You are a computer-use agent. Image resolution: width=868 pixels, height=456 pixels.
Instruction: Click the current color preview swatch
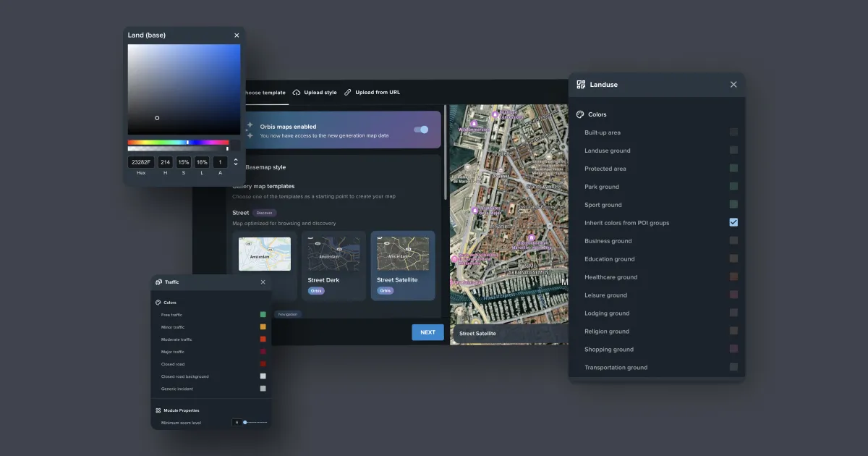[236, 145]
